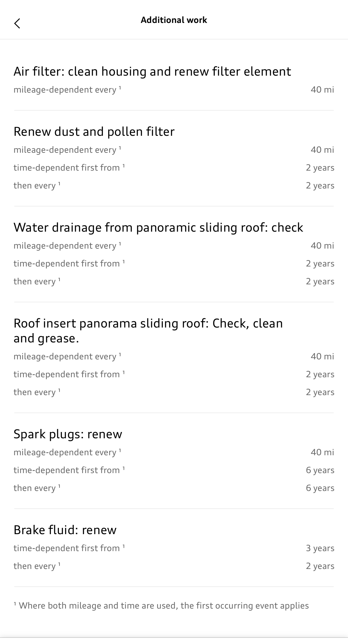Screen dimensions: 348x644
Task: Click the Air filter 40 mi value
Action: 322,90
